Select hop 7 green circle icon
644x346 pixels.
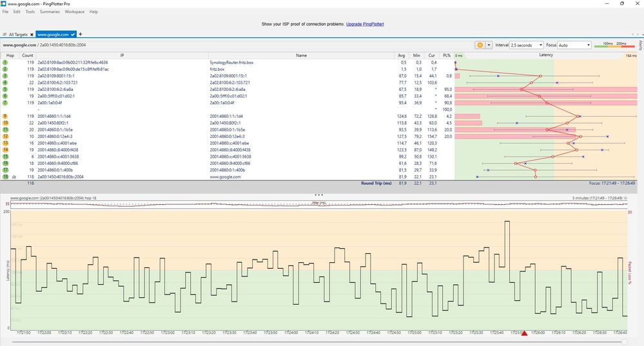(x=5, y=102)
